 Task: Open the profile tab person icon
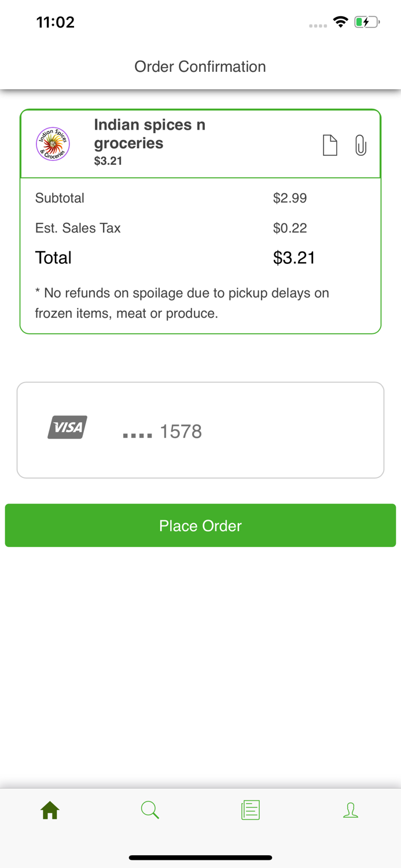351,810
